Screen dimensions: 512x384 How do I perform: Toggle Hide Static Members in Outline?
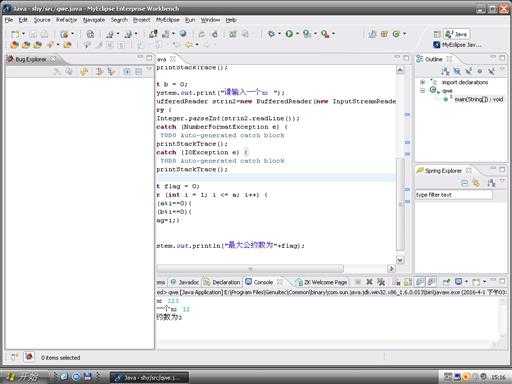[x=468, y=71]
